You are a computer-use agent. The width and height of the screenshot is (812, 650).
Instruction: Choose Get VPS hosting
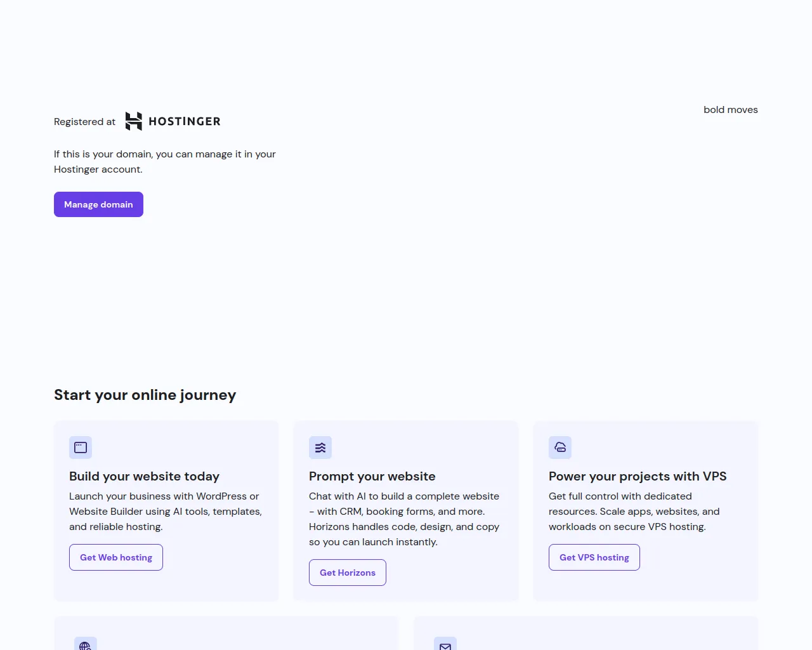coord(594,557)
